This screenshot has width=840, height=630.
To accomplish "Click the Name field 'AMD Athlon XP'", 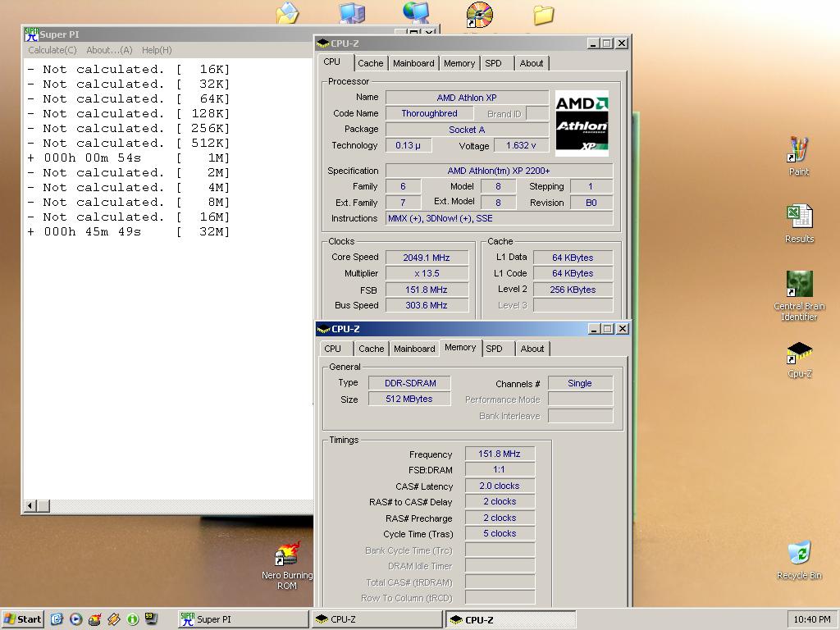I will click(467, 98).
